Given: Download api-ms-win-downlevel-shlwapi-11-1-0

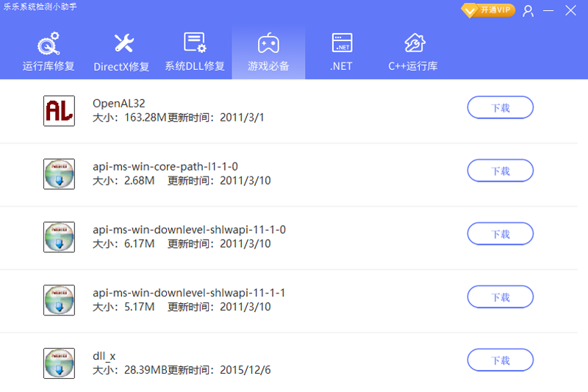Looking at the screenshot, I should 501,234.
